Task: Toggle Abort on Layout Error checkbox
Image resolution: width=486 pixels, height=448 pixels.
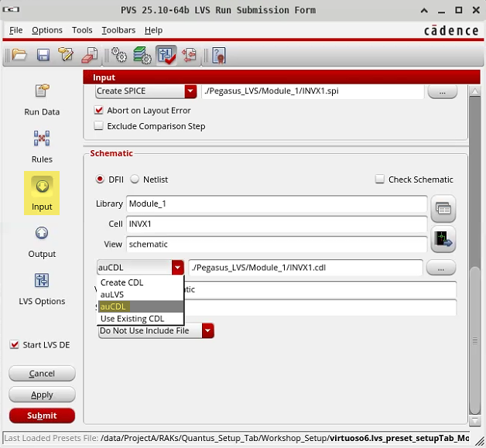Action: click(98, 110)
